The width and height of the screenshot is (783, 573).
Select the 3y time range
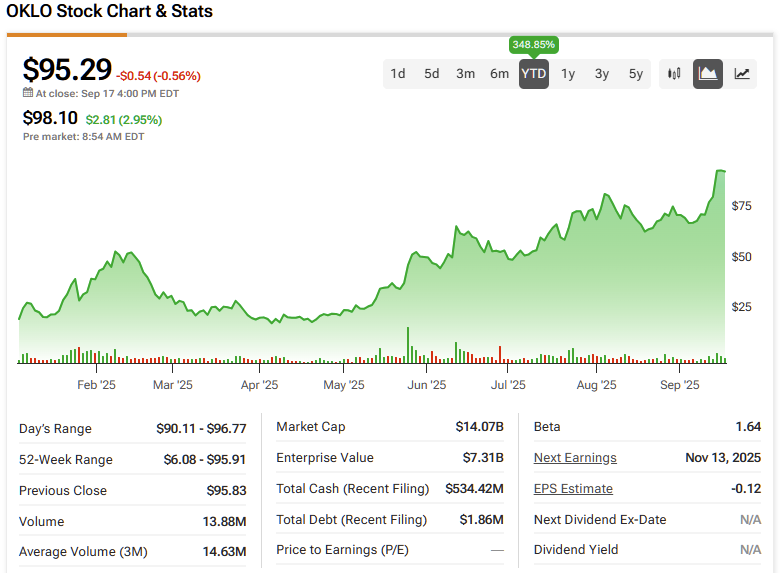[602, 74]
